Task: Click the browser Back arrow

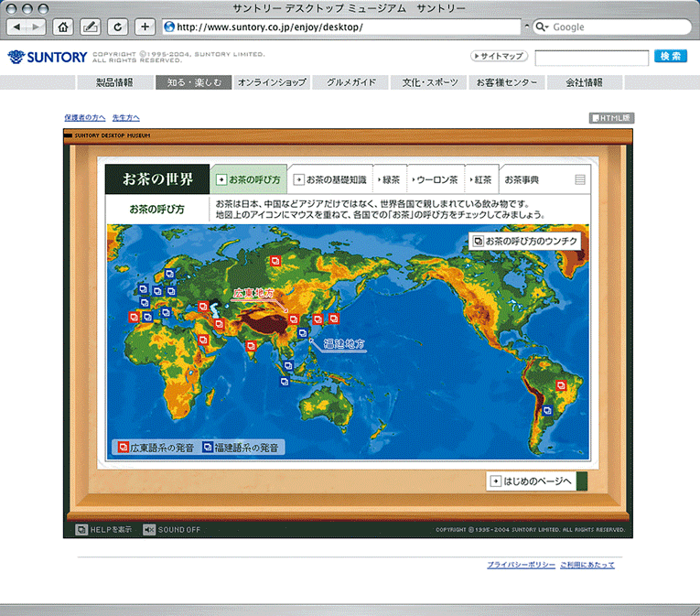Action: pyautogui.click(x=16, y=27)
